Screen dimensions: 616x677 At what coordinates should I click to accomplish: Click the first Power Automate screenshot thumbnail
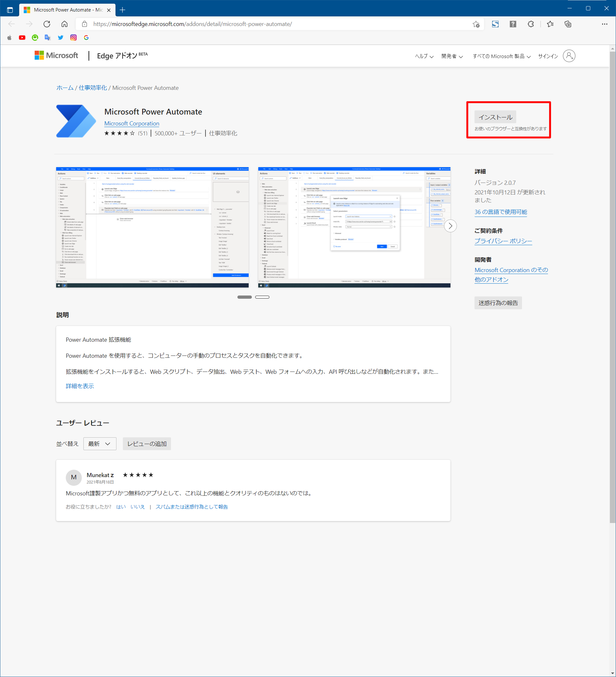click(x=152, y=227)
